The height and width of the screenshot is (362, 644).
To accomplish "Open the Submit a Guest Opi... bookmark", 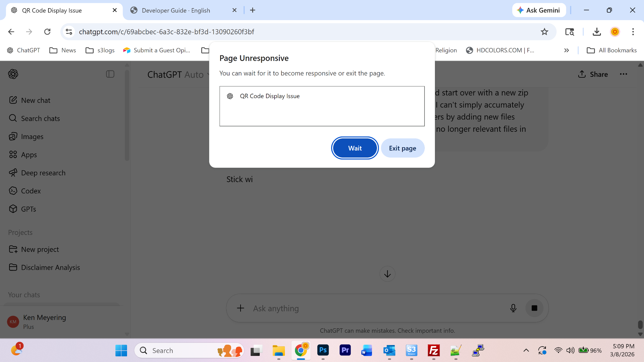I will point(157,50).
